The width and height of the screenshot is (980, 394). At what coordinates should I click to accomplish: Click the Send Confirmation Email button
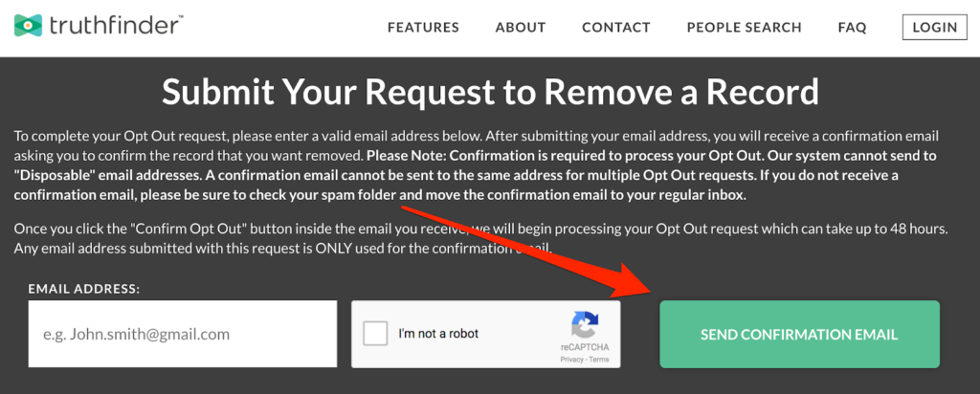tap(799, 334)
